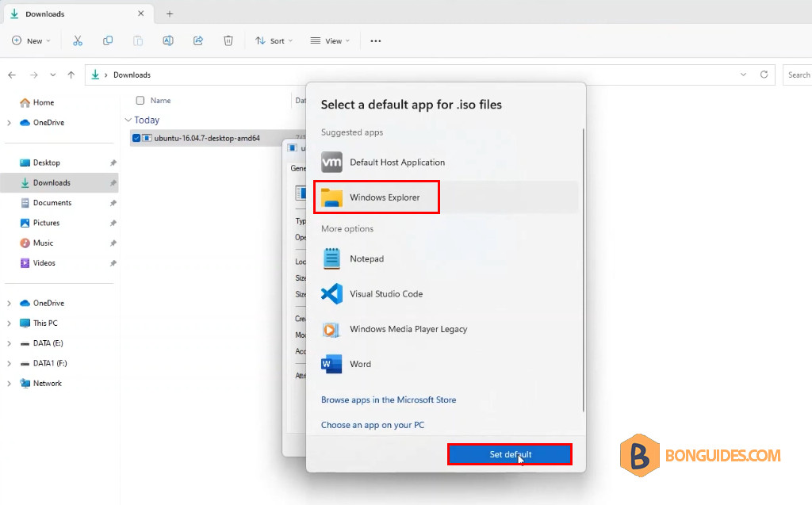Expand the Network tree node
Image resolution: width=812 pixels, height=505 pixels.
[9, 384]
